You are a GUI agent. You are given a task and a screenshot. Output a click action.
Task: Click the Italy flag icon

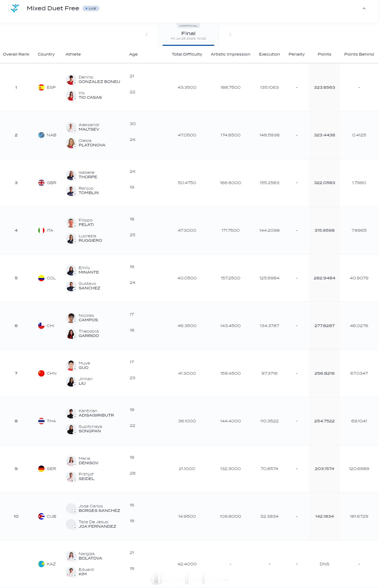coord(41,230)
